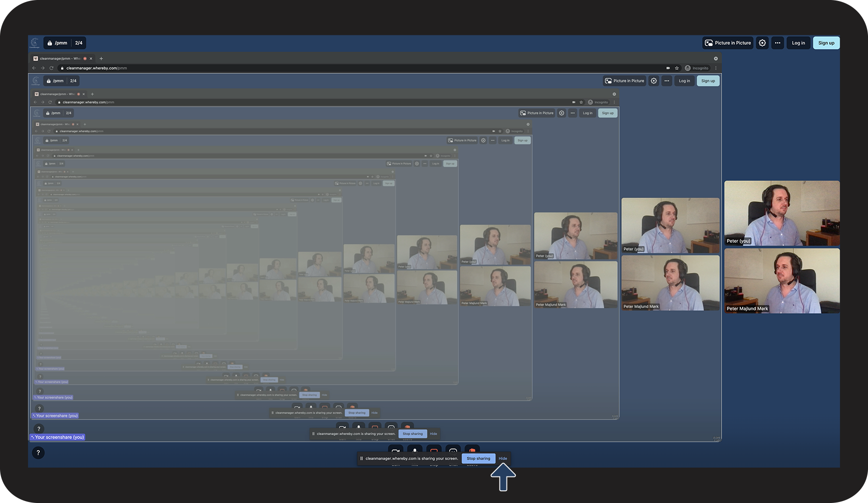Open the three-dot more options menu in the top bar
This screenshot has width=868, height=503.
[778, 43]
